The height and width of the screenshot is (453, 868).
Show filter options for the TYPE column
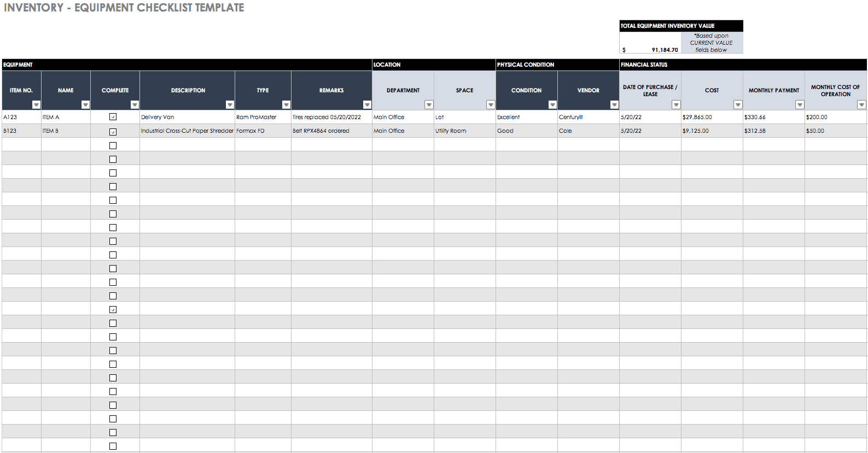tap(286, 105)
